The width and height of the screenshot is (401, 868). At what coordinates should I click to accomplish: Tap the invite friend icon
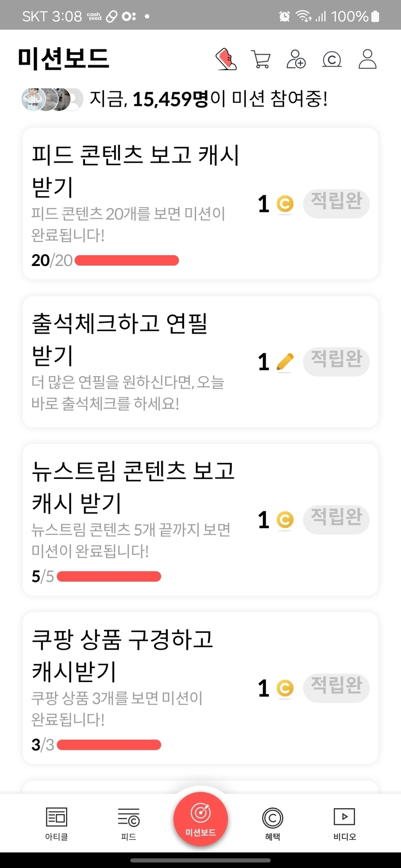point(296,59)
